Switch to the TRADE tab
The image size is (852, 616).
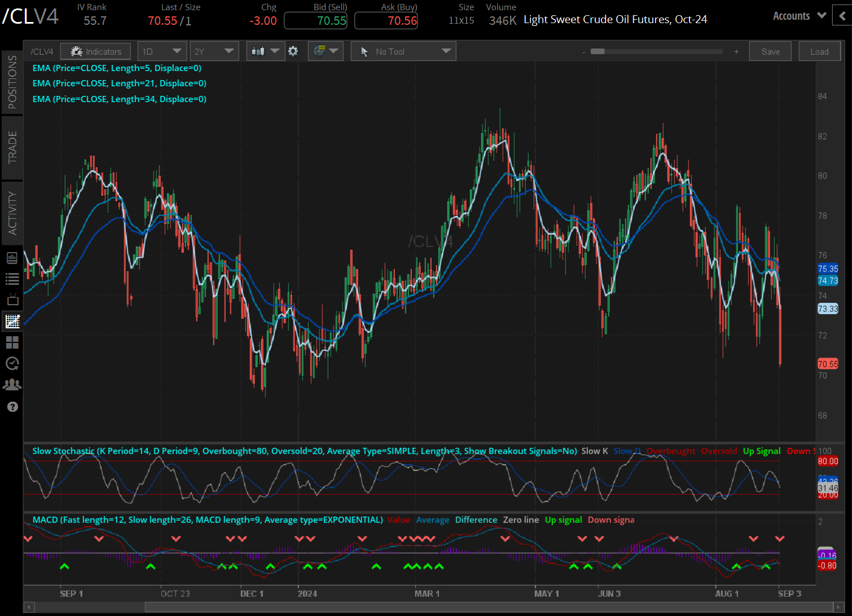[12, 148]
